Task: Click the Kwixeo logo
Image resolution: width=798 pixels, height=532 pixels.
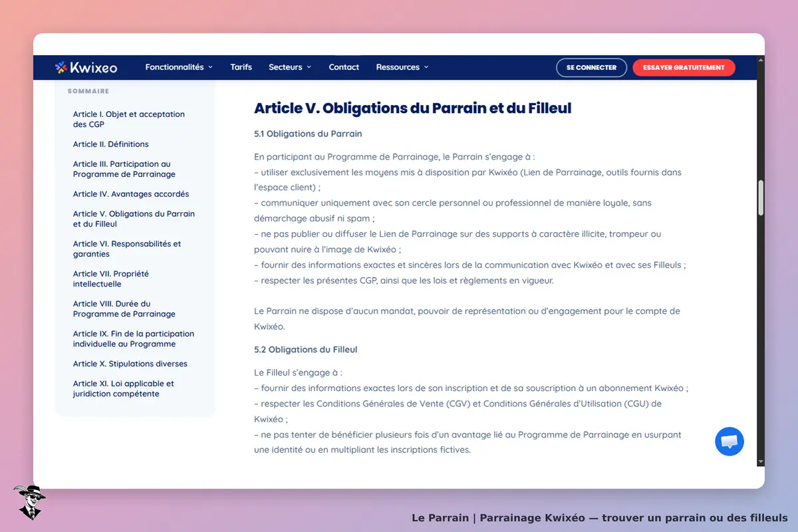Action: (86, 67)
